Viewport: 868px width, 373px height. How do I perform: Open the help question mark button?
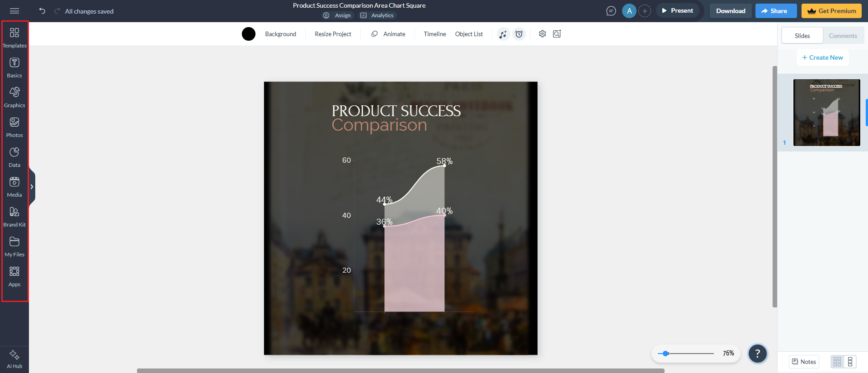(x=758, y=354)
